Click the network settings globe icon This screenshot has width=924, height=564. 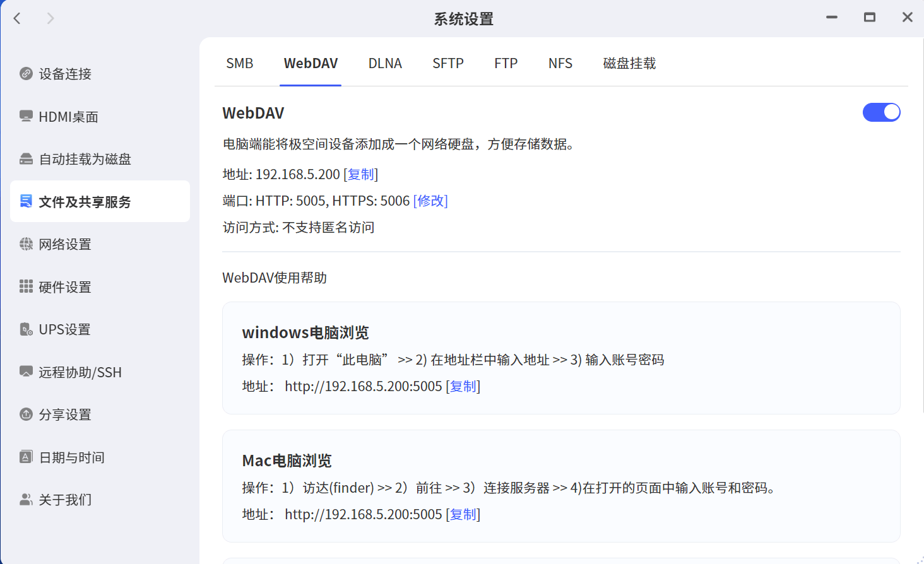26,244
